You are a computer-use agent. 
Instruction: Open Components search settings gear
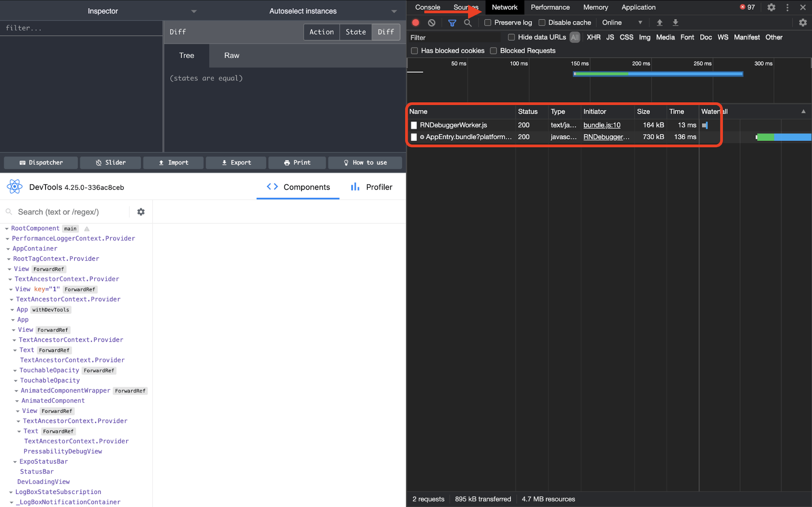point(141,211)
